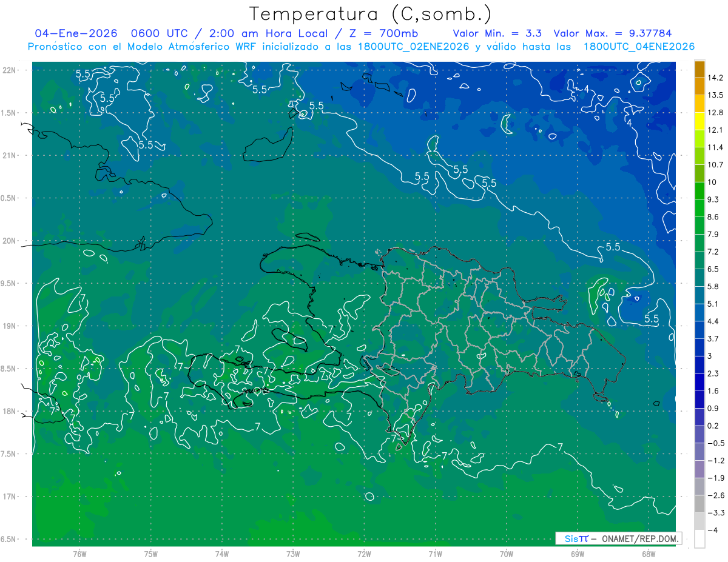Click the "7.9" colorbar value
Screen dimensions: 728x562
click(x=713, y=235)
